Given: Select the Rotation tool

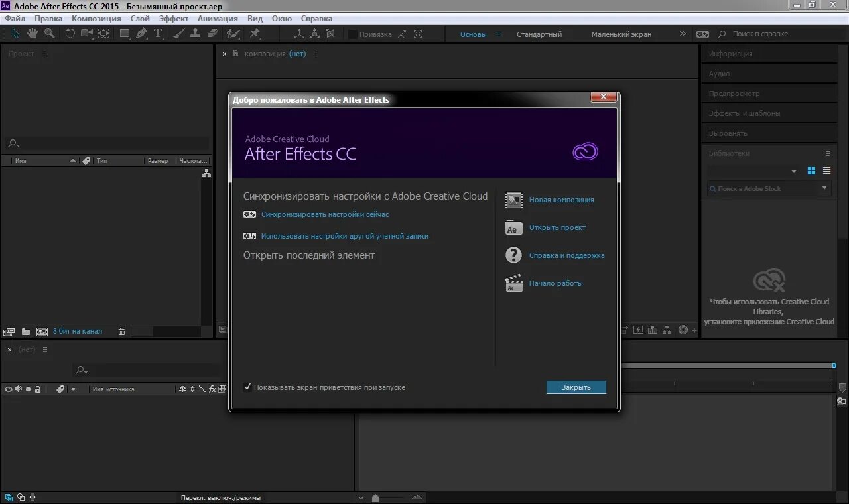Looking at the screenshot, I should (x=70, y=34).
